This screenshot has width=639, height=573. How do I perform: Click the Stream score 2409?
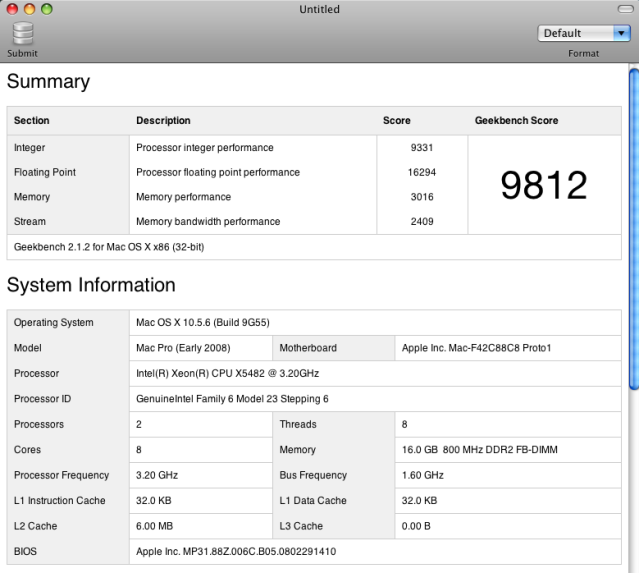point(422,221)
